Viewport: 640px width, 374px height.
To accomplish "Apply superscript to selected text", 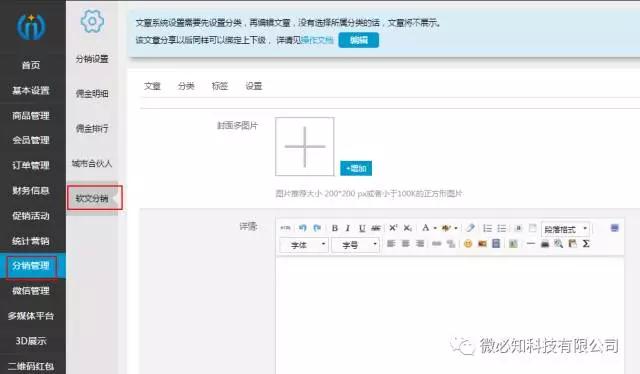I will coord(393,228).
